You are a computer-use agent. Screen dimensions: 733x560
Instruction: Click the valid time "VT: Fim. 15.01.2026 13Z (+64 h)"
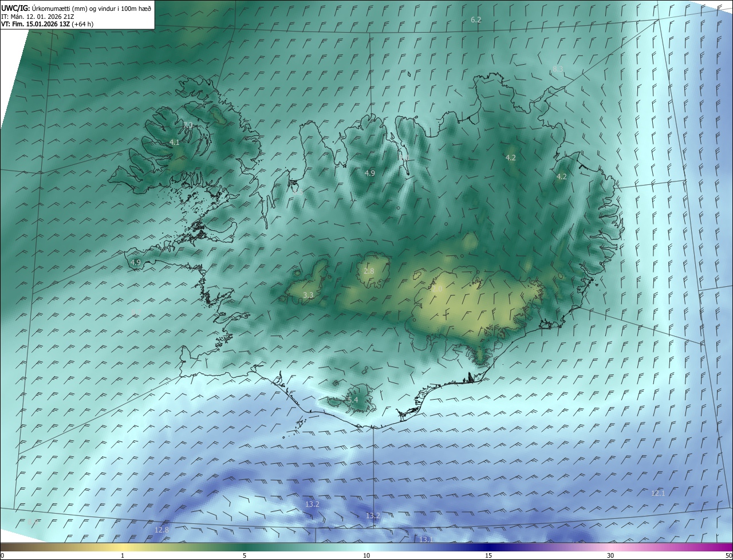click(47, 23)
